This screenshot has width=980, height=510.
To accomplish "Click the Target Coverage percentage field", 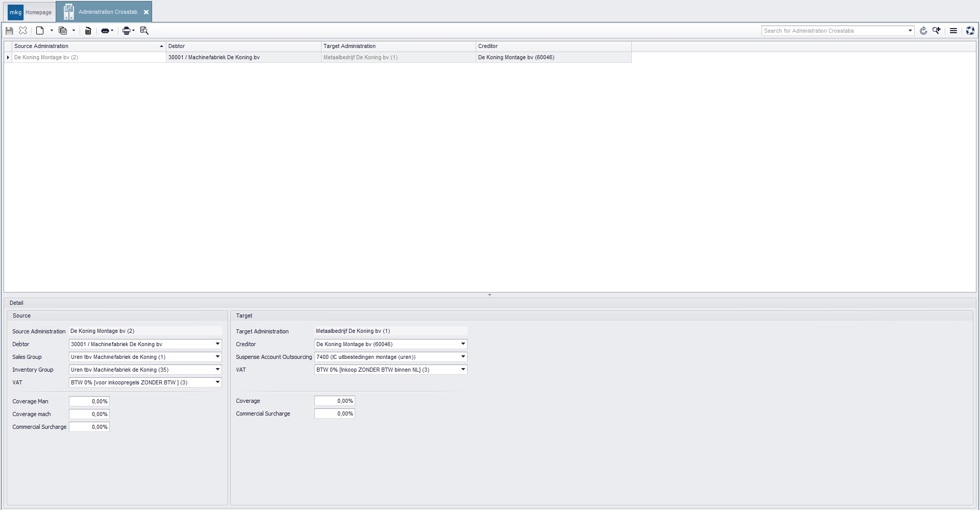I will point(335,401).
